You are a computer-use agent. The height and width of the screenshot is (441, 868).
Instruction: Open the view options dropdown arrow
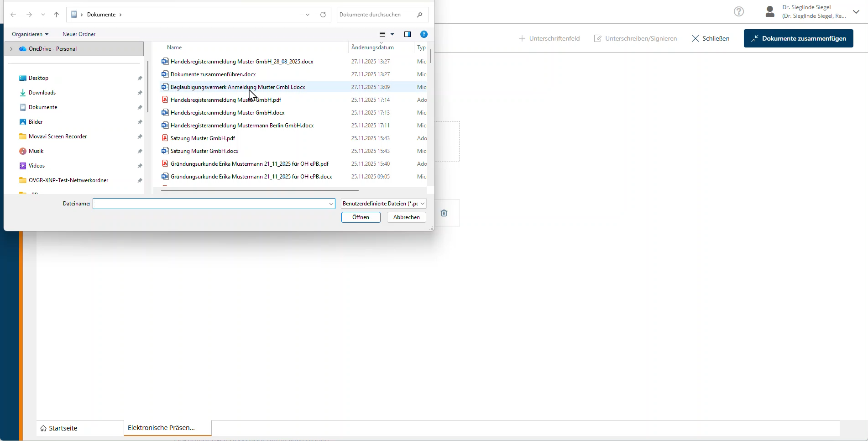point(392,34)
